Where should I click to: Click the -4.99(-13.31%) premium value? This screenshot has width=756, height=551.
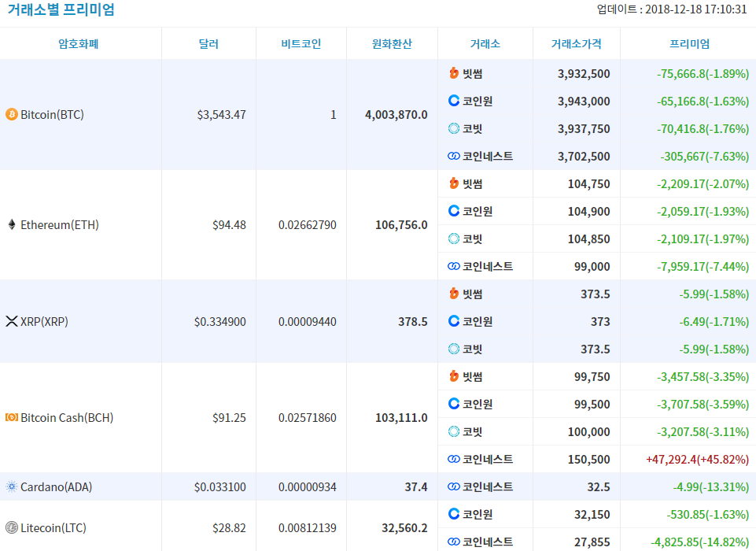(711, 486)
